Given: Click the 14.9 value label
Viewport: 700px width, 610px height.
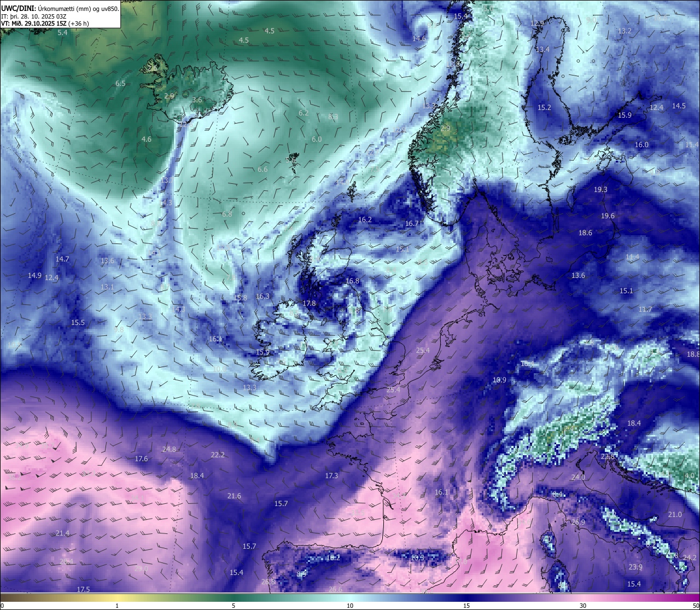Looking at the screenshot, I should point(34,275).
